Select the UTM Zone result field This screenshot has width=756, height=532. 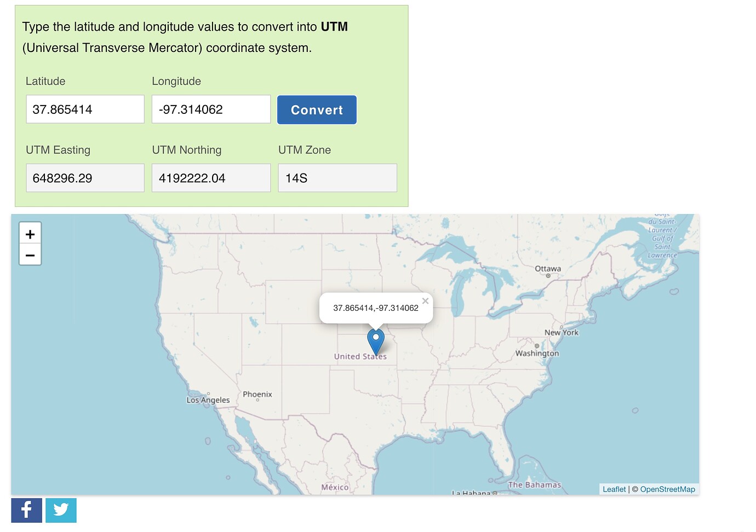click(x=337, y=178)
